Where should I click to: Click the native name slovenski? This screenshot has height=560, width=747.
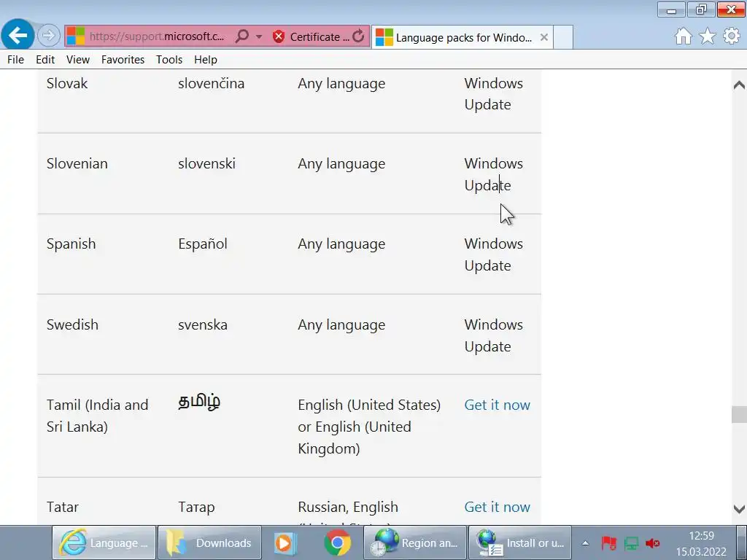pos(206,163)
